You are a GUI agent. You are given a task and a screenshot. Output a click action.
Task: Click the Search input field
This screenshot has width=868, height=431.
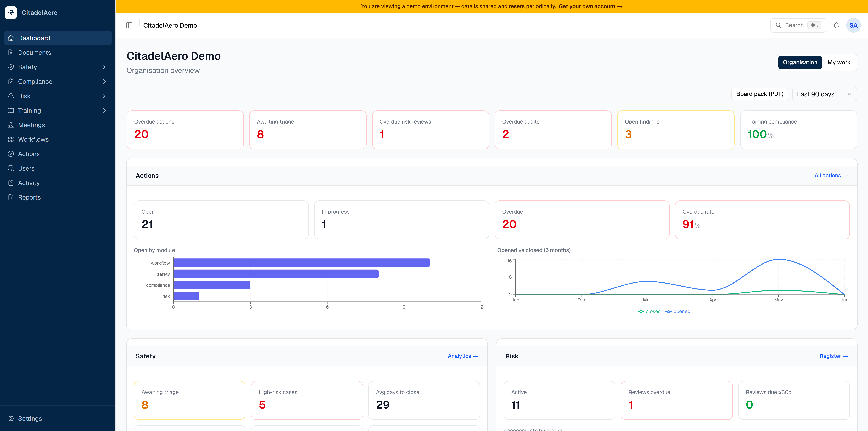[x=798, y=25]
